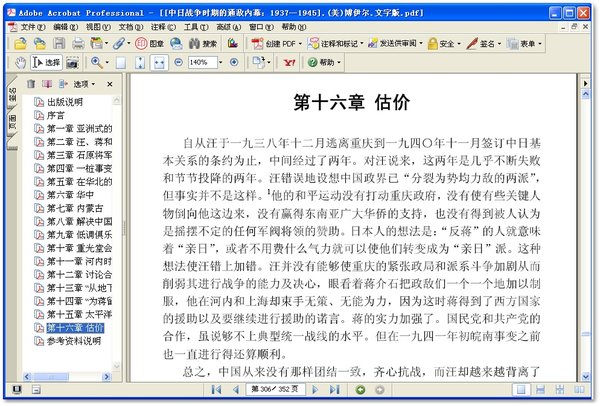Click the page number field 第 306 / 352 页
600x406 pixels.
click(x=275, y=389)
